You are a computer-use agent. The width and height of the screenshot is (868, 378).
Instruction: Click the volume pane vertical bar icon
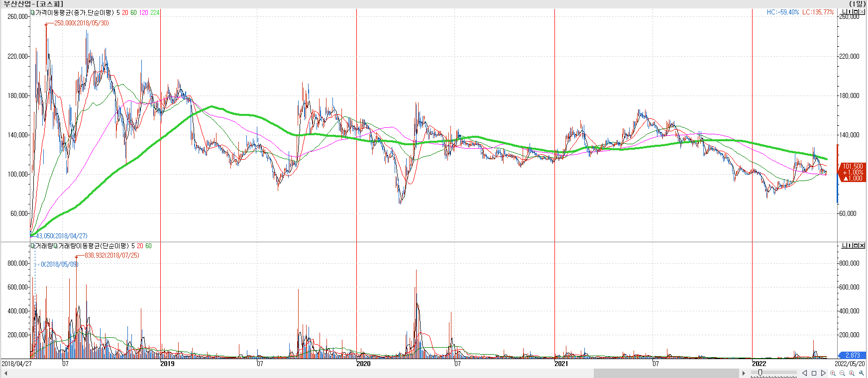[x=850, y=246]
